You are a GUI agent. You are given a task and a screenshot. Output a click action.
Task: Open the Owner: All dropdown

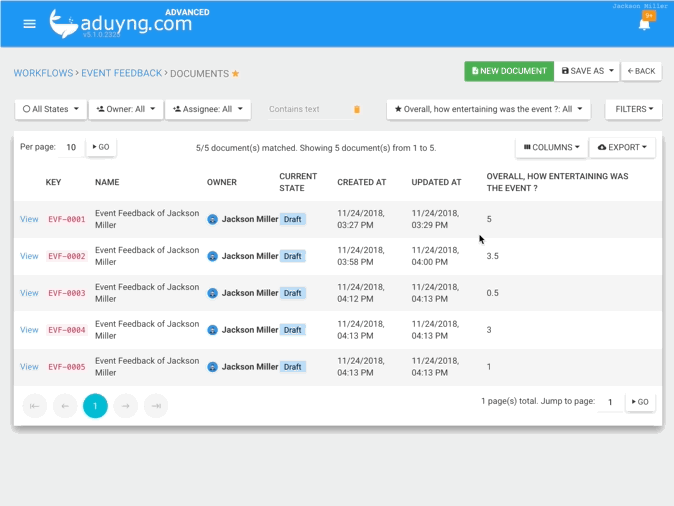(126, 109)
